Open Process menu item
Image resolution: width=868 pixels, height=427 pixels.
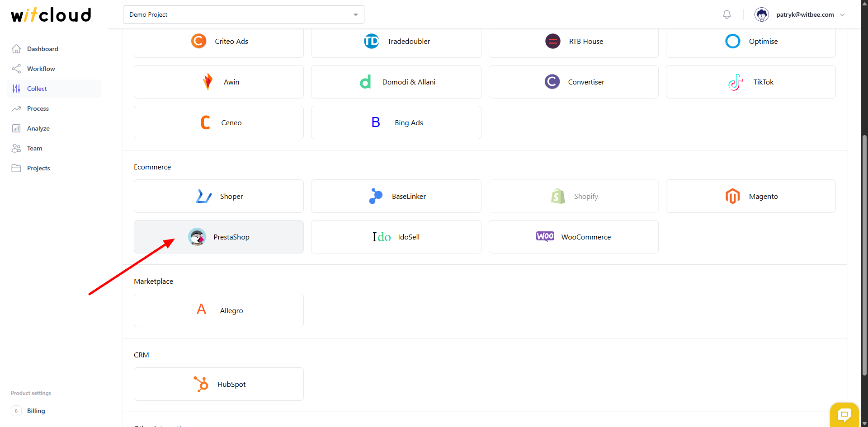(x=54, y=108)
